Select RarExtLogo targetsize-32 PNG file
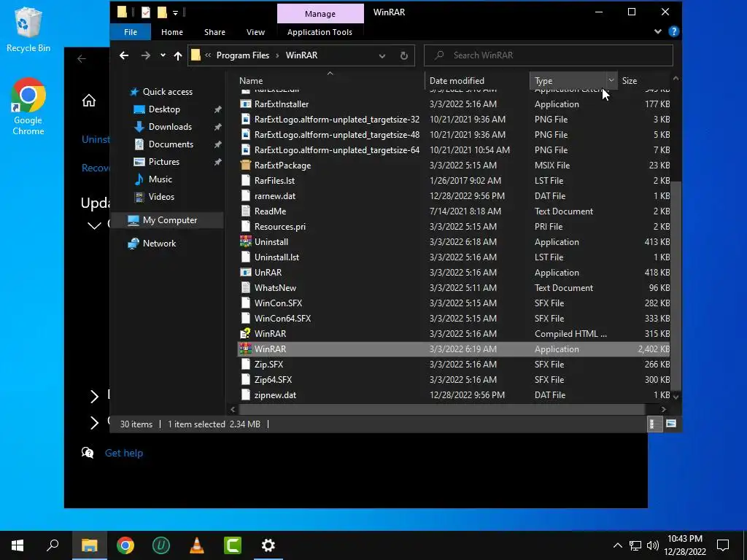Screen dimensions: 747x560 (337, 120)
